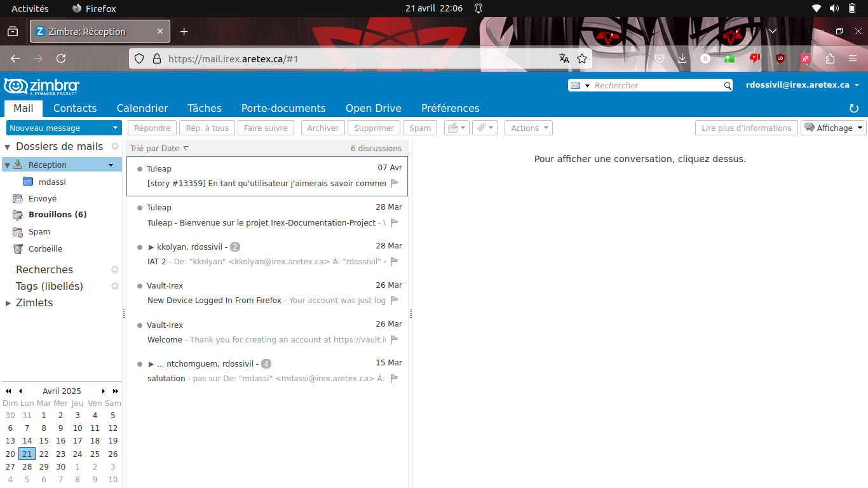Image resolution: width=868 pixels, height=488 pixels.
Task: Click Faire suivre button
Action: pos(266,128)
